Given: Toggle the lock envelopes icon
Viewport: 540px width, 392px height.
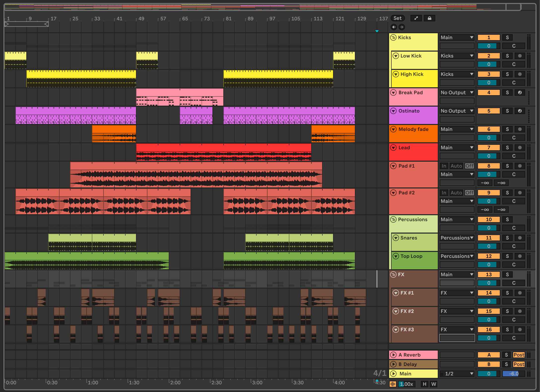Looking at the screenshot, I should pyautogui.click(x=430, y=18).
